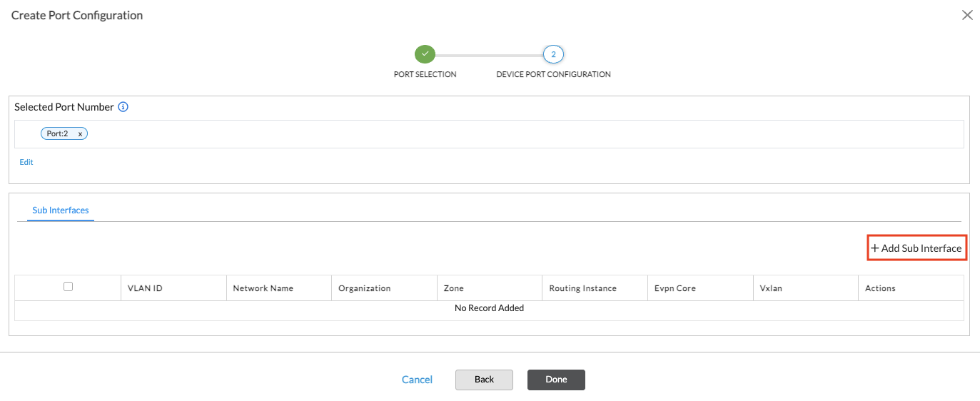Click the Organization column header

pos(364,288)
